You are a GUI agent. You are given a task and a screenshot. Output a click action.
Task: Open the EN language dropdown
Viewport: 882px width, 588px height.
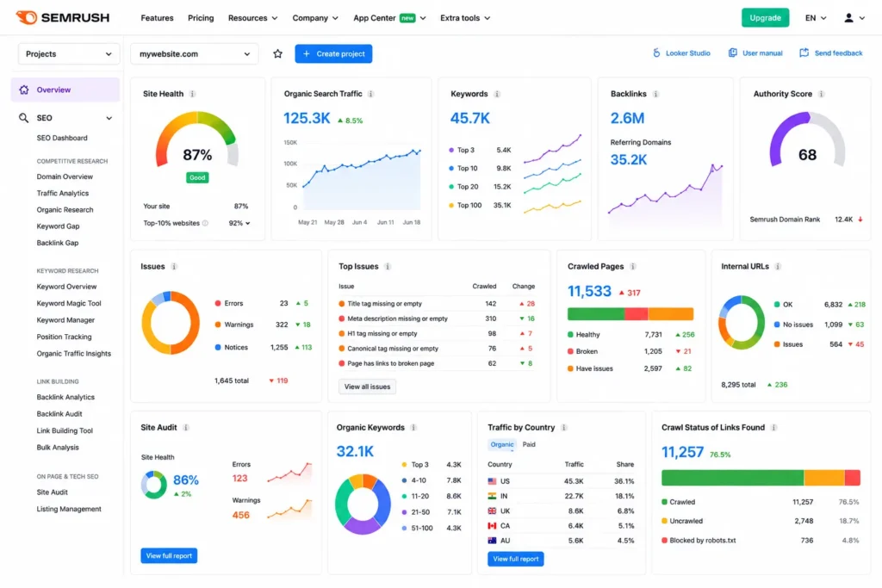(x=816, y=18)
